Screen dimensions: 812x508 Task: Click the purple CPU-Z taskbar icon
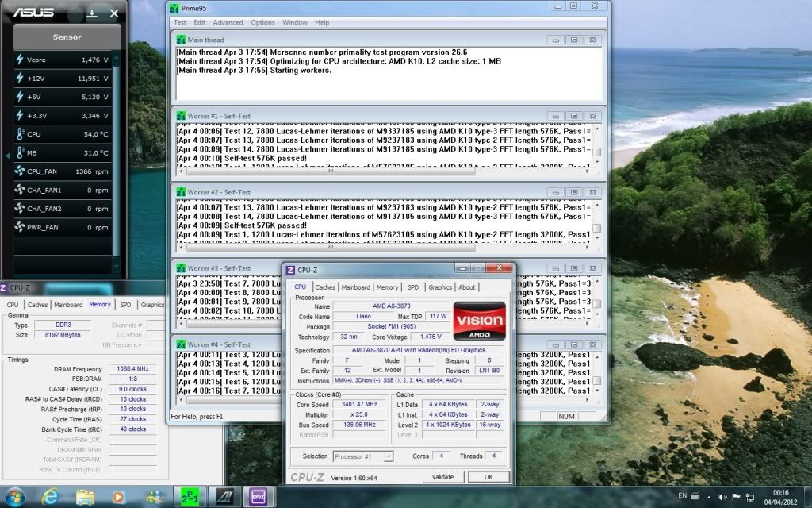[259, 497]
